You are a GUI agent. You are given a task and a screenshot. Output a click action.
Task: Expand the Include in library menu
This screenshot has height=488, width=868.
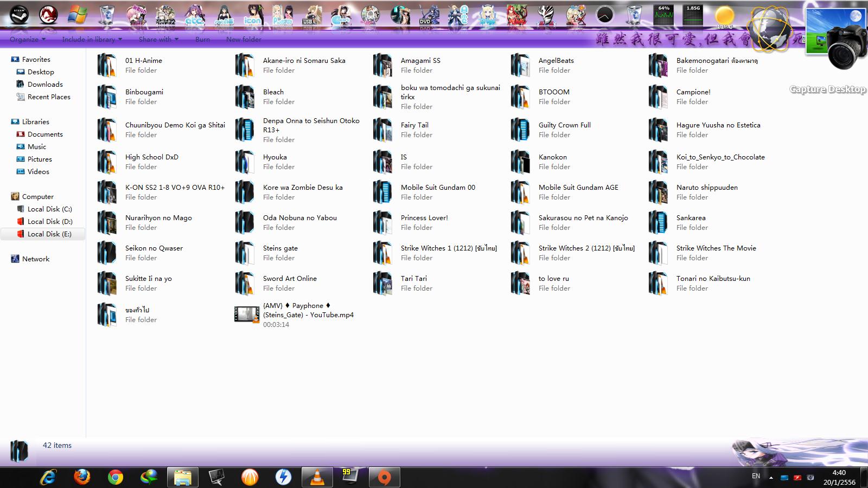[x=92, y=39]
